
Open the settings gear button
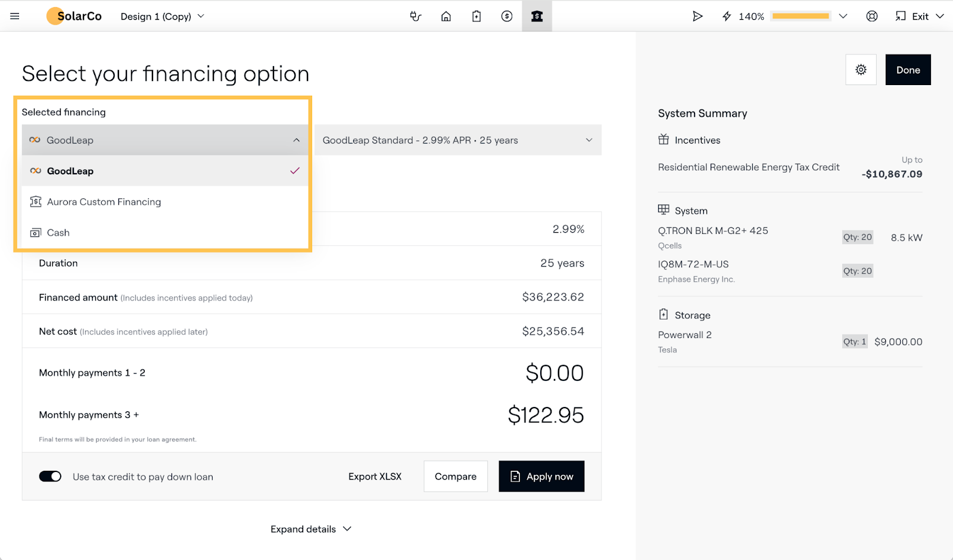tap(861, 70)
